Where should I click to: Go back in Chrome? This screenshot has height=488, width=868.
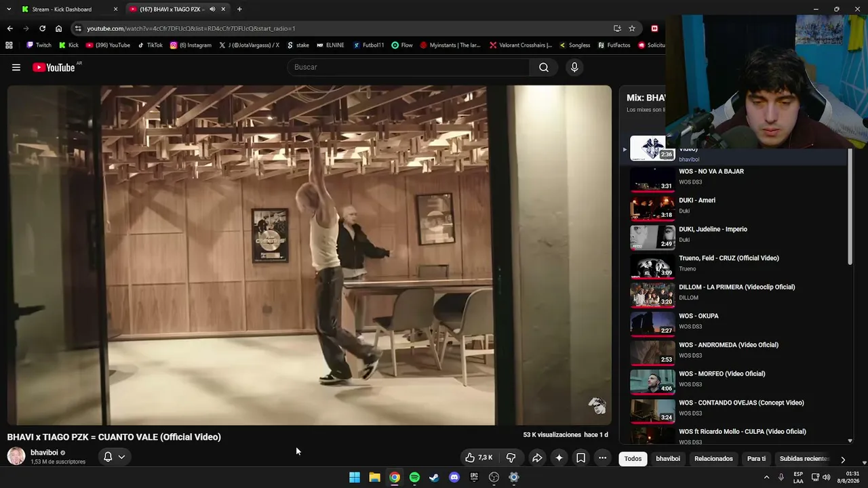point(9,28)
